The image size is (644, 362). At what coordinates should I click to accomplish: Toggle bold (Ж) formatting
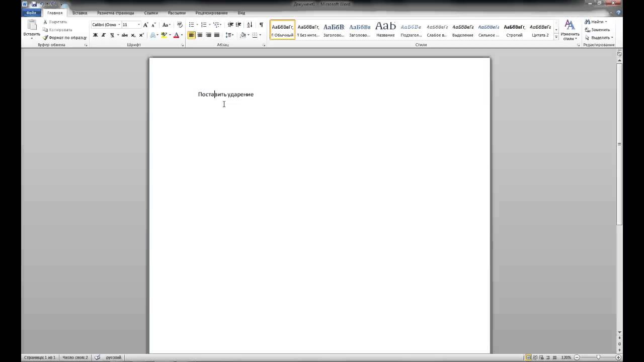[95, 35]
